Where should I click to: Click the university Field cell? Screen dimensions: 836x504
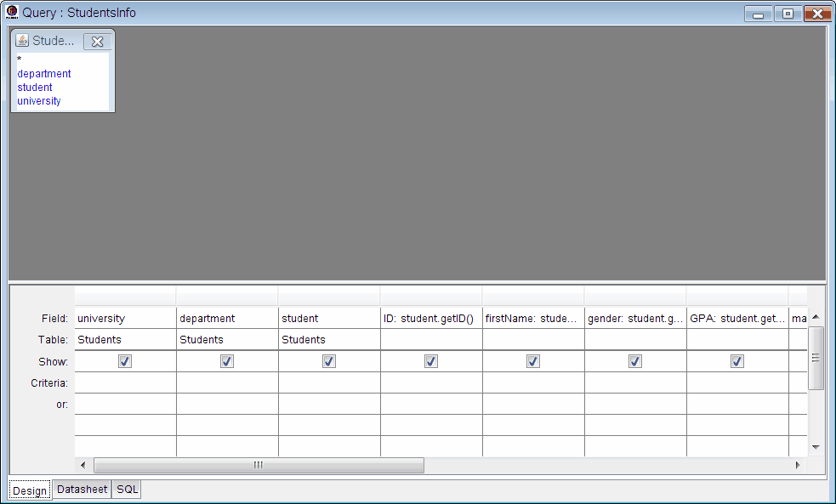[x=125, y=318]
